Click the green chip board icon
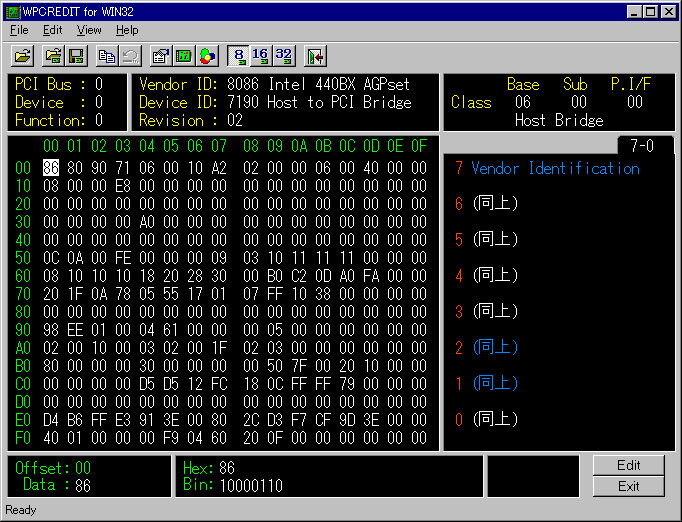 pyautogui.click(x=184, y=57)
